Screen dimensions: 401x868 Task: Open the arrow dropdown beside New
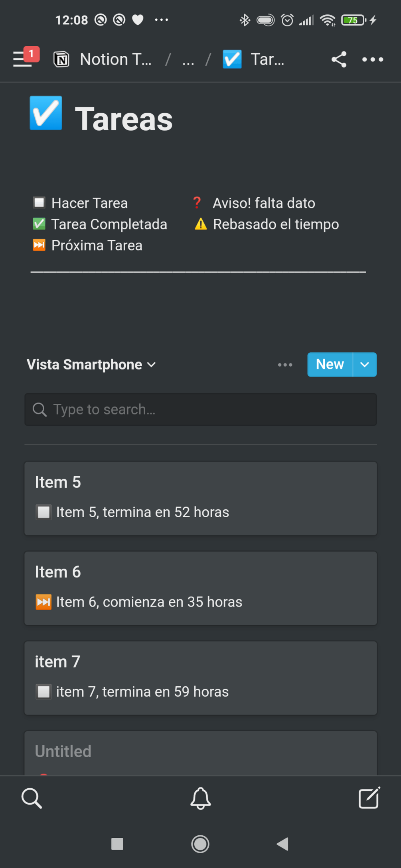(365, 365)
